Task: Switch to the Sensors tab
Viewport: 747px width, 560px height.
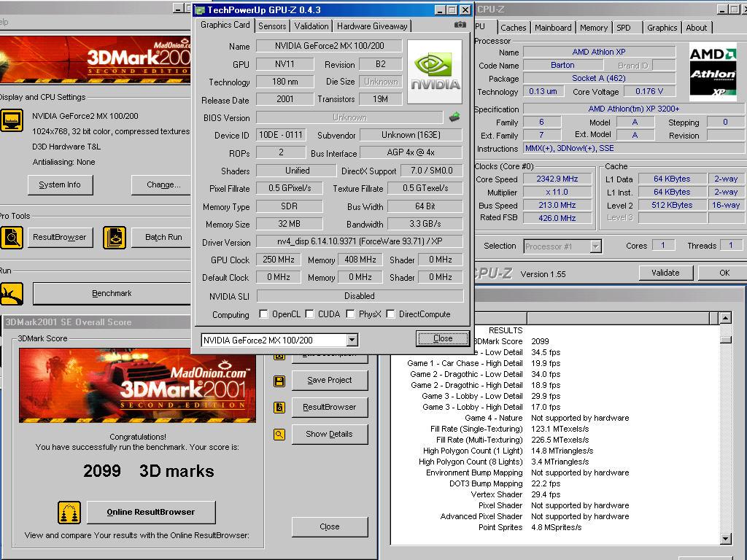Action: point(272,26)
